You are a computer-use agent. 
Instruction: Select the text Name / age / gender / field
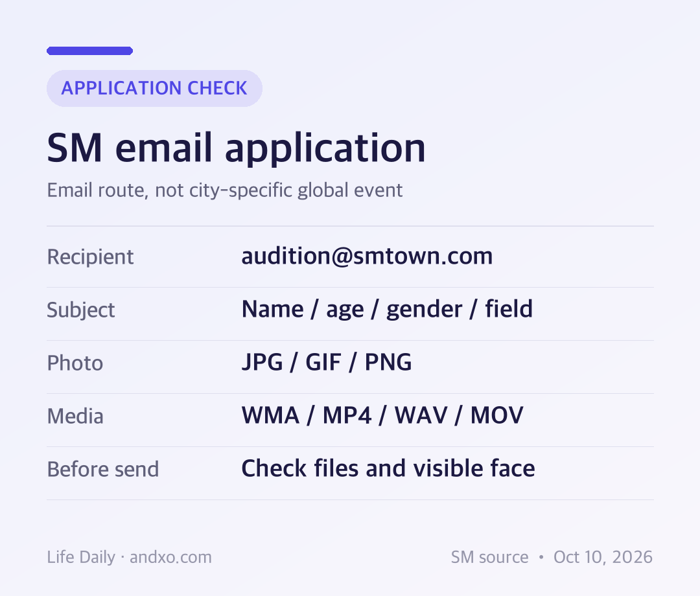(387, 309)
